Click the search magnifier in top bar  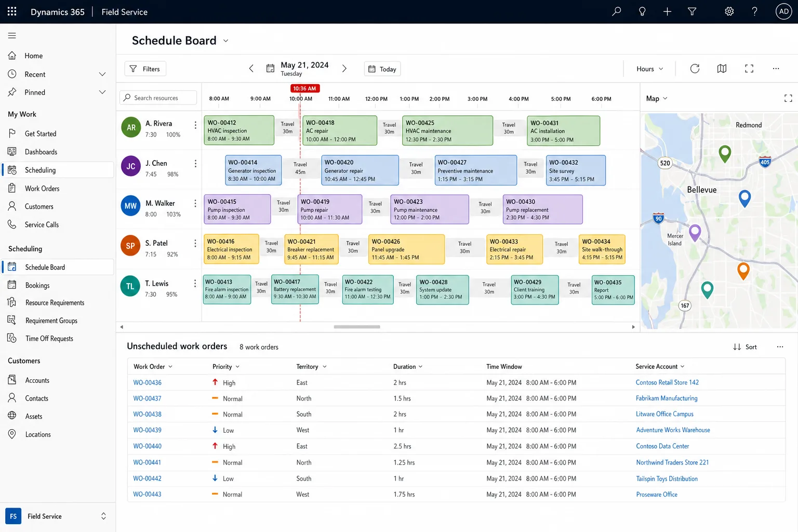[x=617, y=11]
